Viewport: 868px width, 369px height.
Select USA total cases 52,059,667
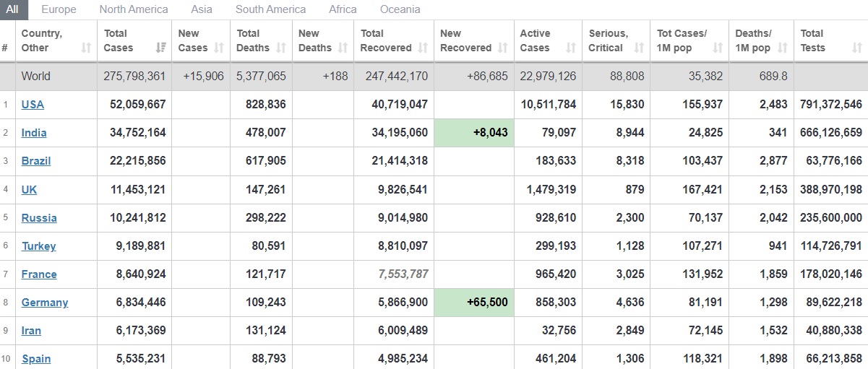137,105
